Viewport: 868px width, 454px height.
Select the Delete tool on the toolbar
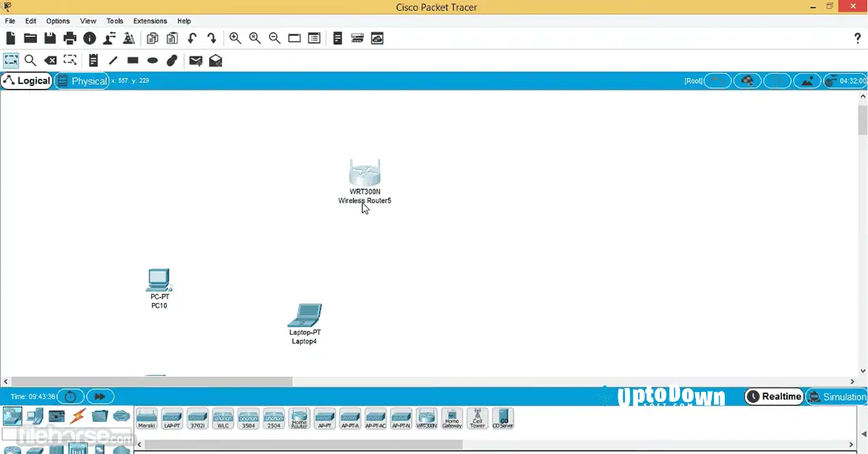coord(50,61)
